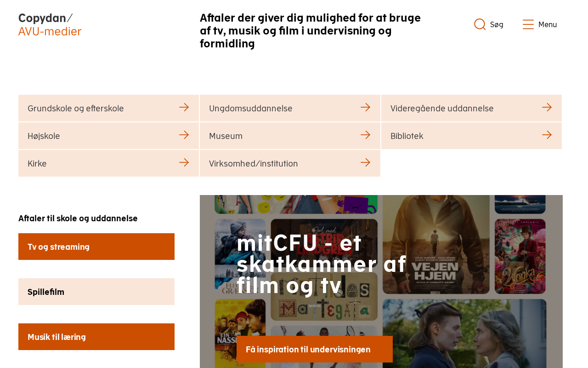Click arrow icon in Ungdomsuddannelse tile
Viewport: 588px width, 368px height.
point(365,107)
